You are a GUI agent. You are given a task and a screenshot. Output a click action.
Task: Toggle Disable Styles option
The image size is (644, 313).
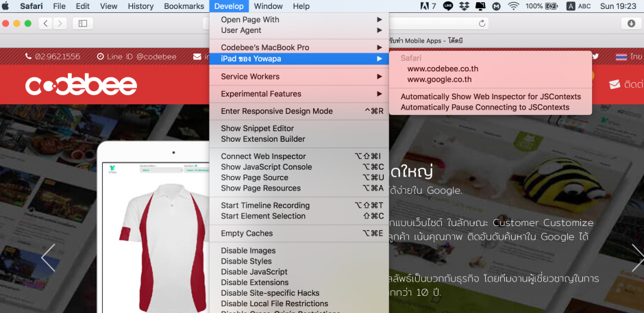point(299,261)
